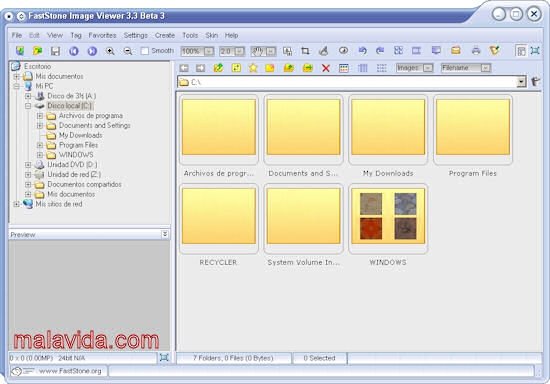Select the Program Files folder thumbnail
The height and width of the screenshot is (384, 550).
473,130
